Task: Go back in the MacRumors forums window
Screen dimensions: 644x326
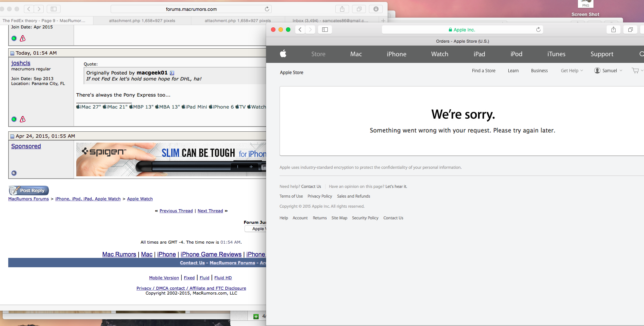Action: point(29,9)
